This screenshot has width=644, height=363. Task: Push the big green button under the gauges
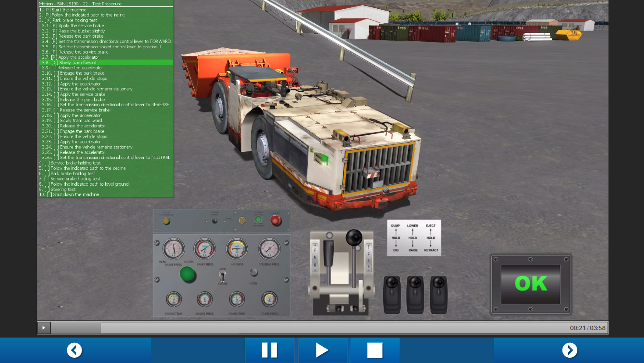[188, 274]
